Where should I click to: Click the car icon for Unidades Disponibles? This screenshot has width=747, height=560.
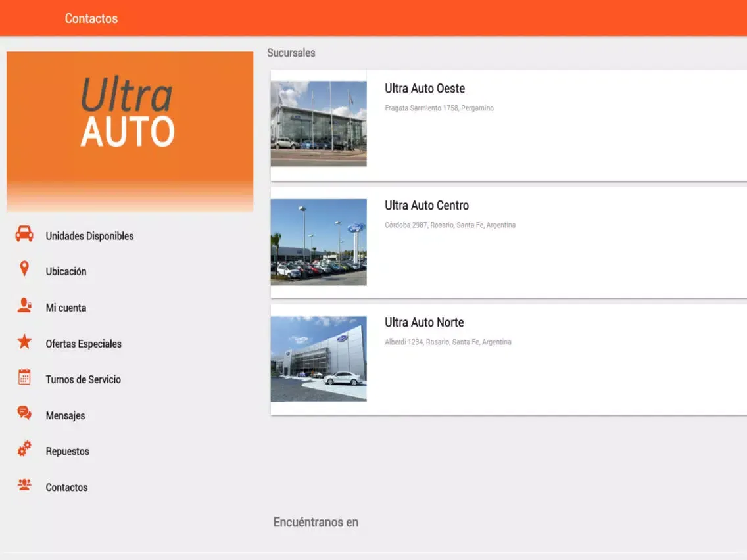click(24, 234)
